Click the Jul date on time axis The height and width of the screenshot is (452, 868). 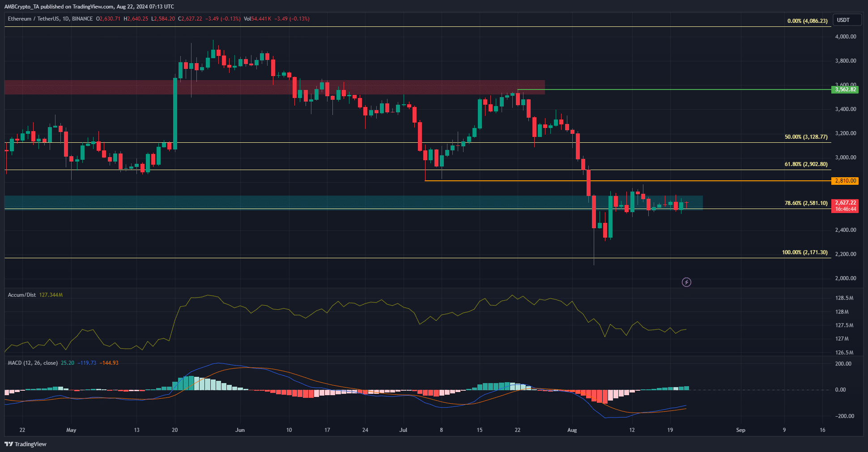(x=404, y=430)
